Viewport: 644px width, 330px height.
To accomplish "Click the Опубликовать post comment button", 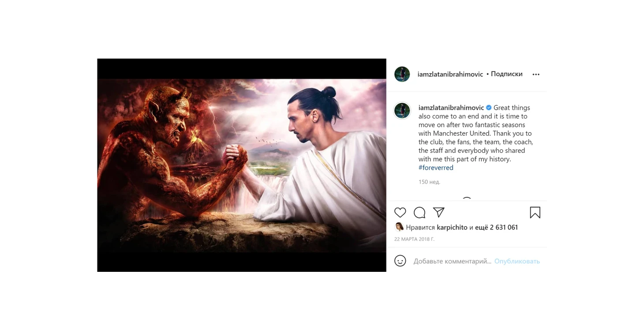I will 517,261.
